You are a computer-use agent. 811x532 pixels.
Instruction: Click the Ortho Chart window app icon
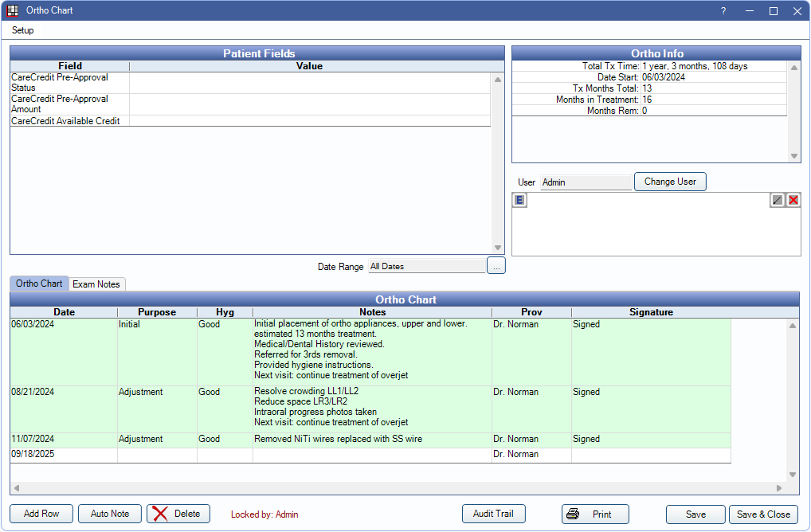13,11
